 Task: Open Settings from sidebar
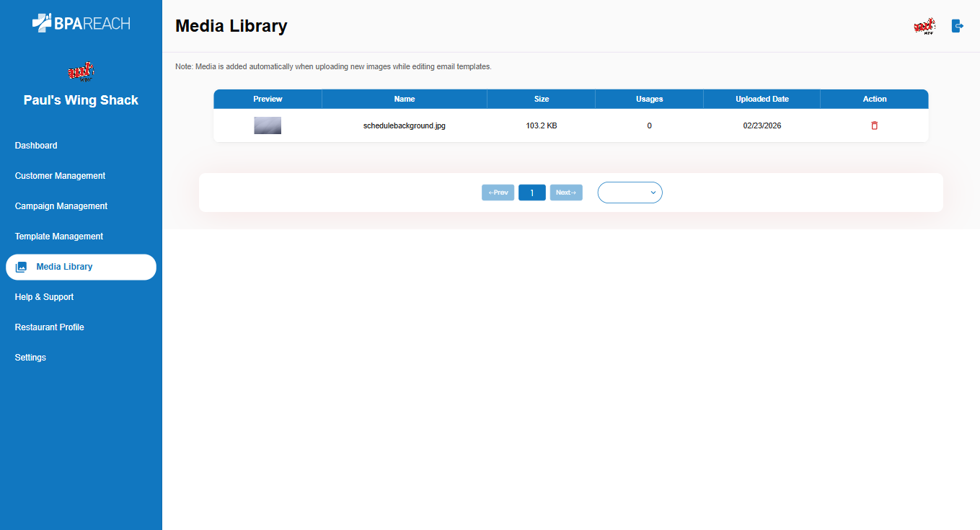(x=30, y=358)
